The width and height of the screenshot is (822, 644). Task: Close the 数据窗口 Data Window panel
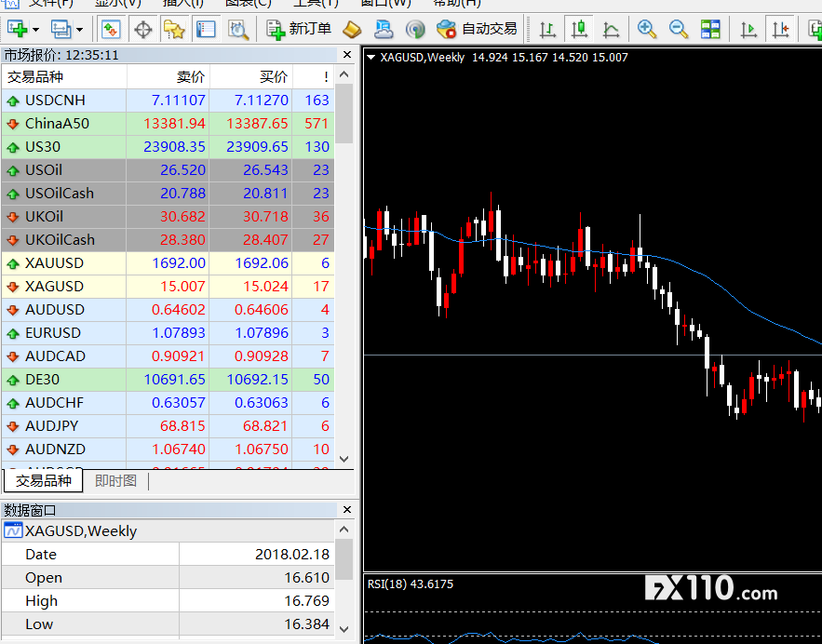tap(347, 509)
